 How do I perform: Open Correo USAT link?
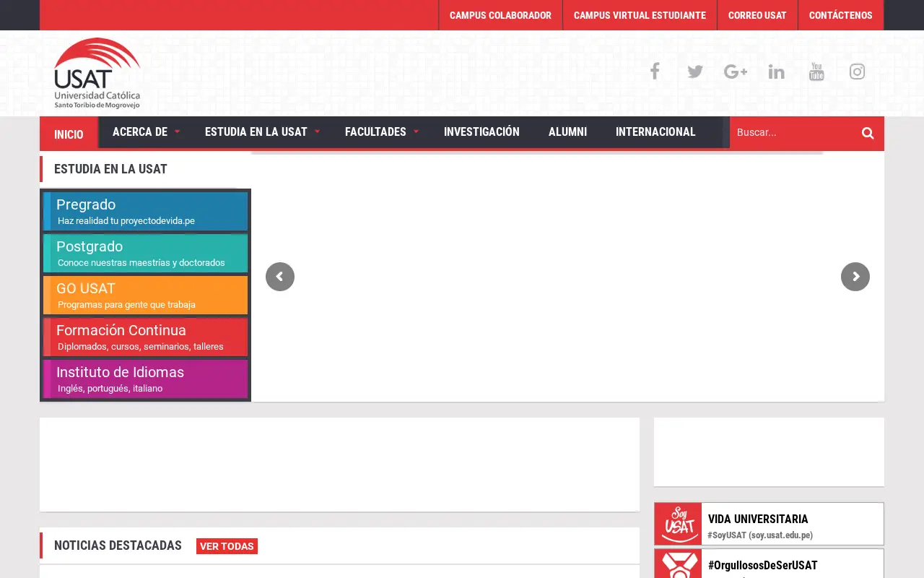(757, 15)
